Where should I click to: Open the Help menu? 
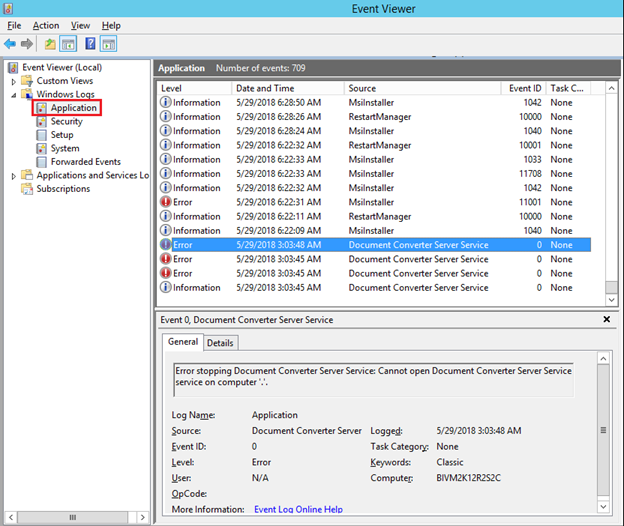pos(111,25)
